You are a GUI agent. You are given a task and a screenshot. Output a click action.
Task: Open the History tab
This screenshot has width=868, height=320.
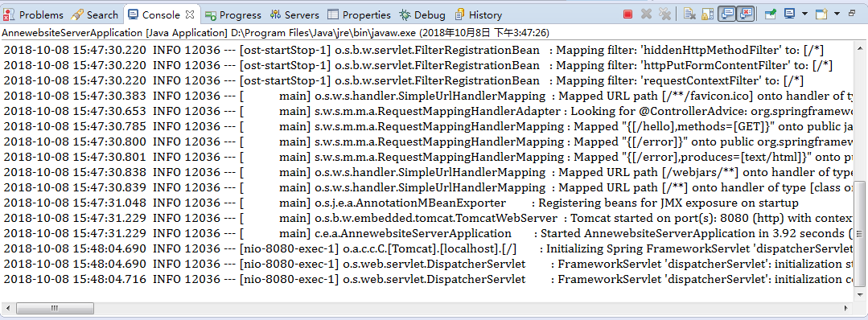[x=479, y=15]
